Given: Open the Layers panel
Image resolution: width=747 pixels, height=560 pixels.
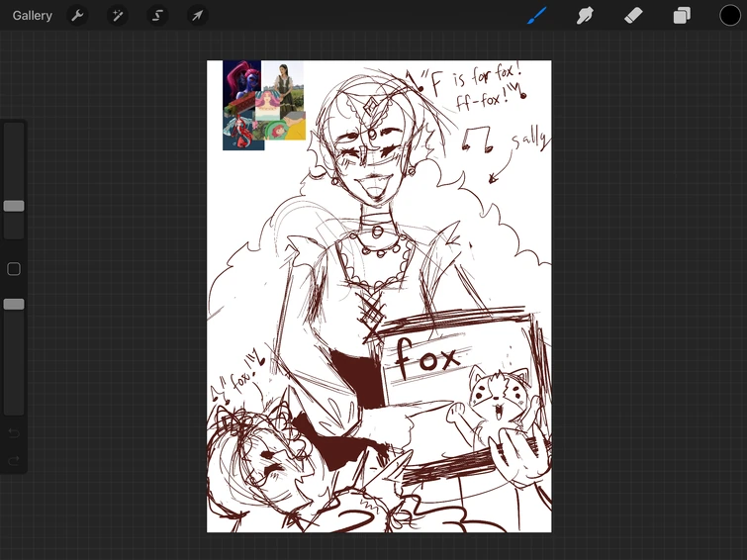Looking at the screenshot, I should (x=682, y=16).
